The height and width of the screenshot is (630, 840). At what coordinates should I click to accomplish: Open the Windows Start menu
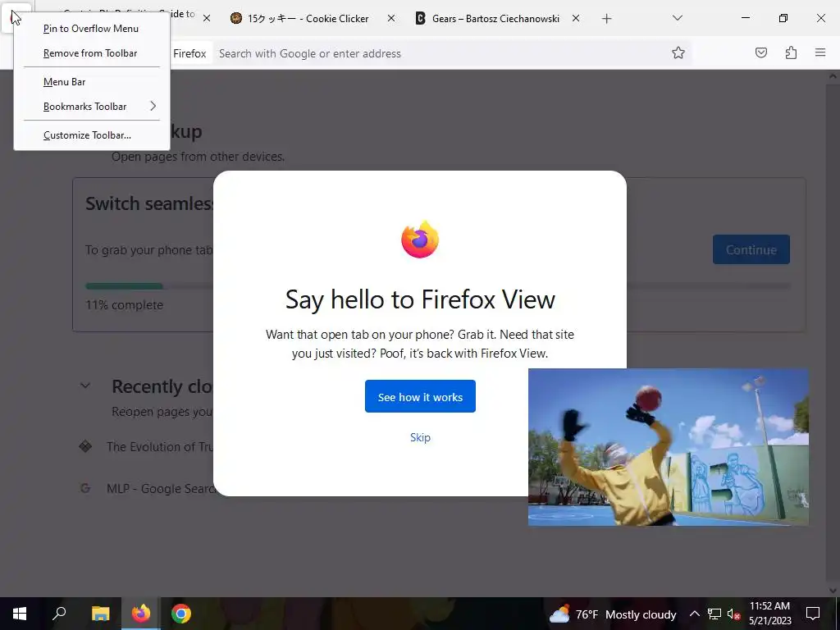(20, 614)
